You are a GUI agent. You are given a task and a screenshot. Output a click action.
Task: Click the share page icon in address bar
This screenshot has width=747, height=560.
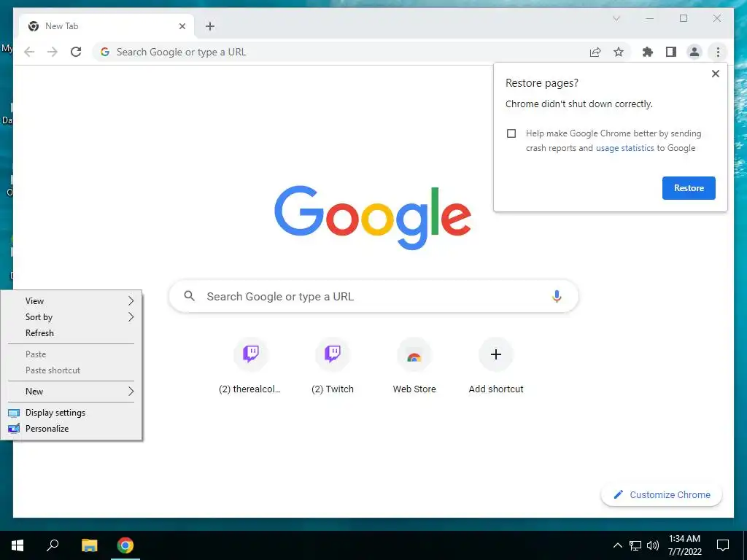point(595,52)
